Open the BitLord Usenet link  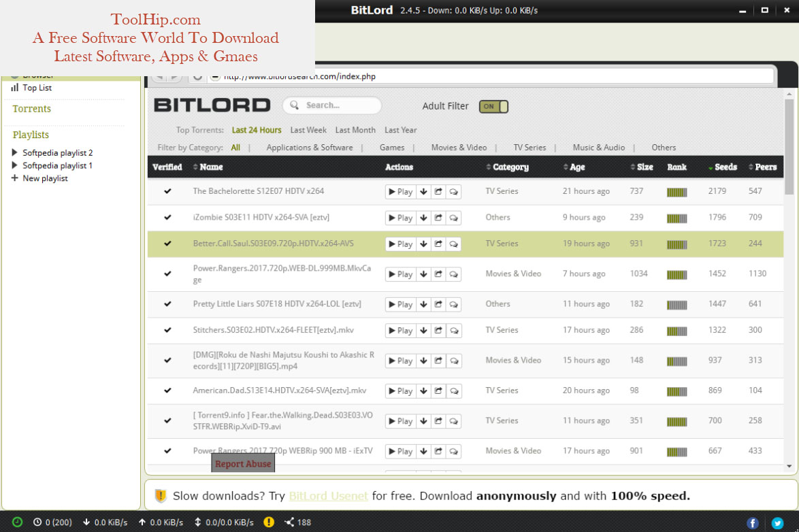pyautogui.click(x=328, y=496)
